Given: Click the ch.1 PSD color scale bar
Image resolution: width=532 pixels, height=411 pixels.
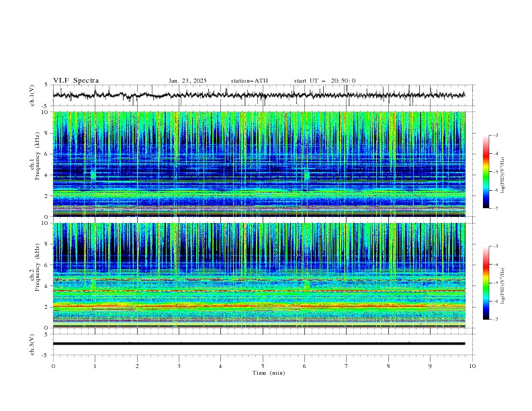Looking at the screenshot, I should tap(486, 172).
